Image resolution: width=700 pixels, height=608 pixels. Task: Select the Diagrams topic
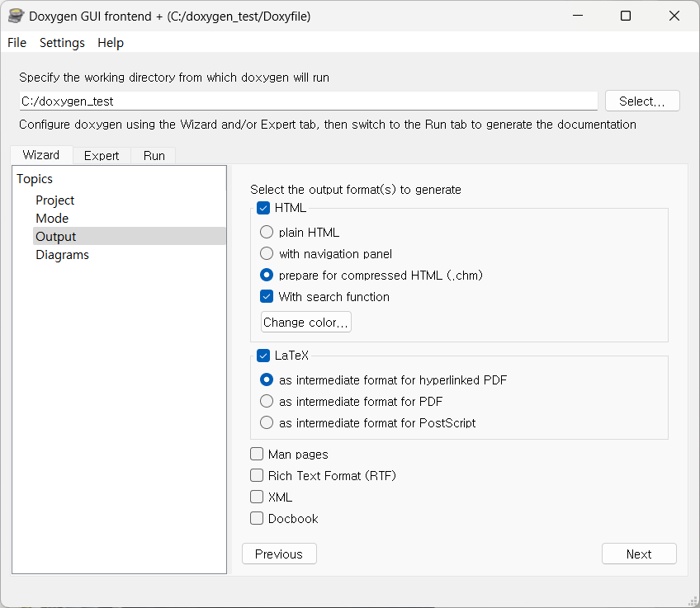tap(63, 255)
